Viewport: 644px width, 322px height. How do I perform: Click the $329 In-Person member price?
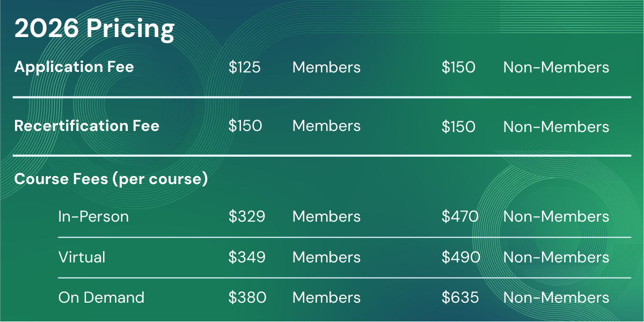(247, 217)
